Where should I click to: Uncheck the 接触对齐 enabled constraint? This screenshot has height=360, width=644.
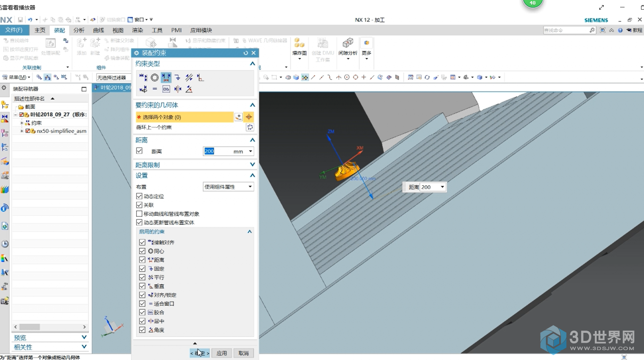[x=142, y=242]
